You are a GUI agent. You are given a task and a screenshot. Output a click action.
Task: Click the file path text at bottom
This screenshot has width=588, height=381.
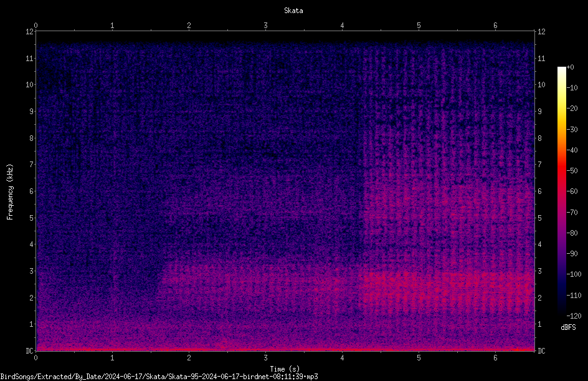tap(159, 377)
